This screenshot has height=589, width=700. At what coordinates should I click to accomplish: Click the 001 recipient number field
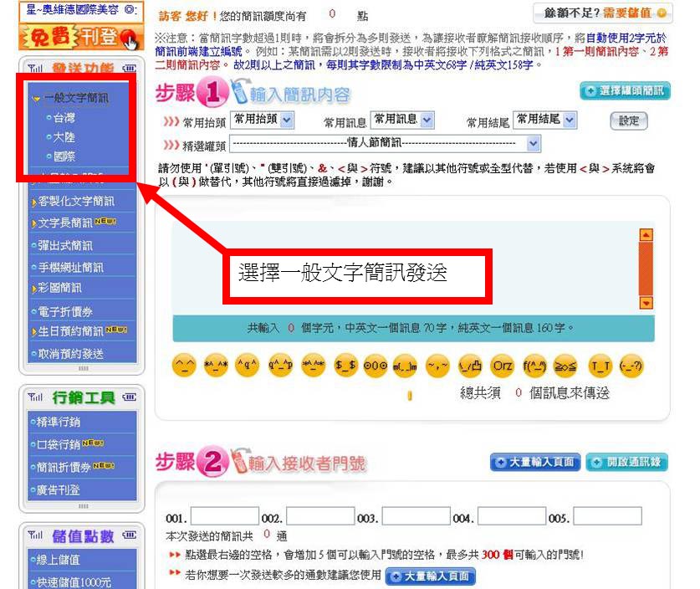pos(223,516)
